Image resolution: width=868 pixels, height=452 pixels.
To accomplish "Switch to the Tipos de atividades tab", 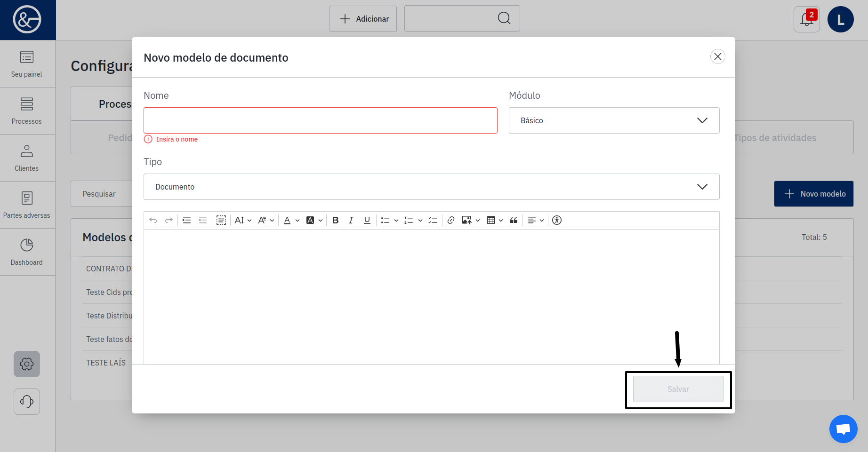I will point(775,138).
